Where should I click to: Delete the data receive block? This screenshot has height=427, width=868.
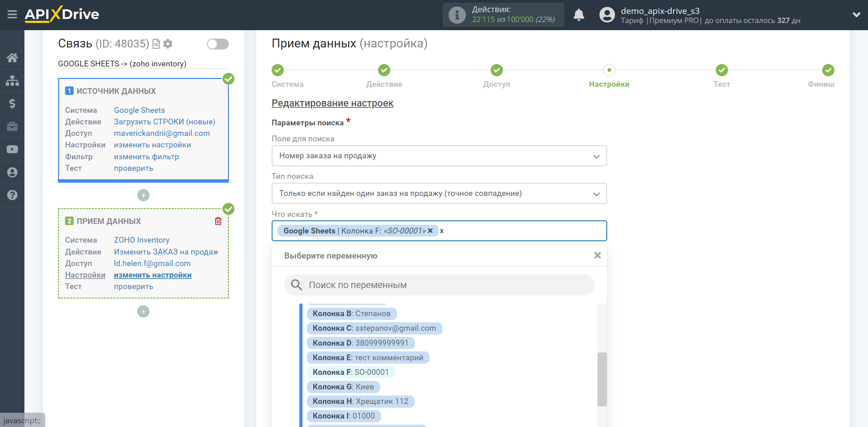pyautogui.click(x=218, y=221)
